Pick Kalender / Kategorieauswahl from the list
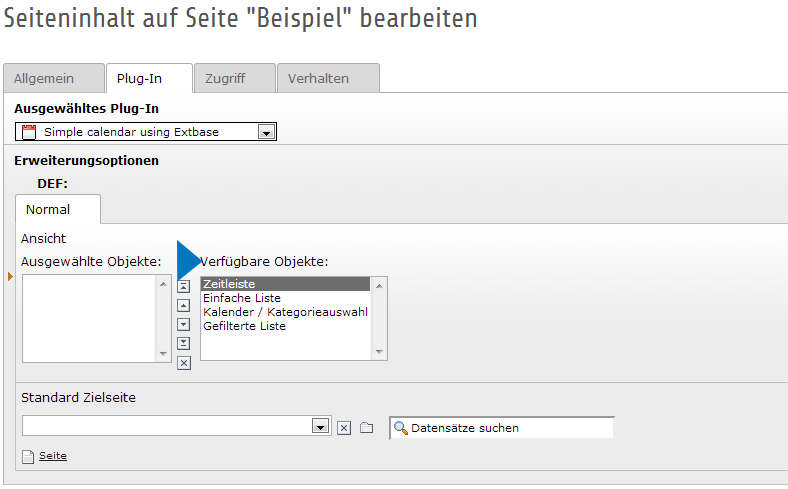 tap(284, 312)
